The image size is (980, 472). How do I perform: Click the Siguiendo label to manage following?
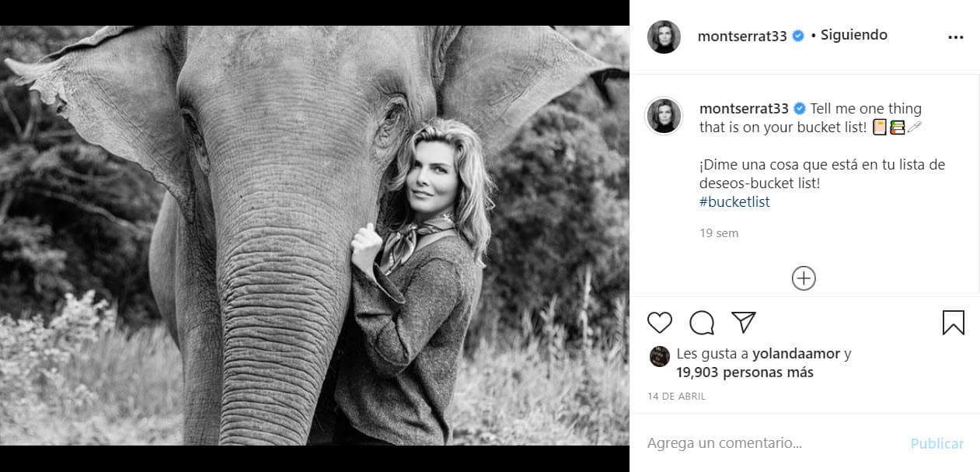click(853, 35)
